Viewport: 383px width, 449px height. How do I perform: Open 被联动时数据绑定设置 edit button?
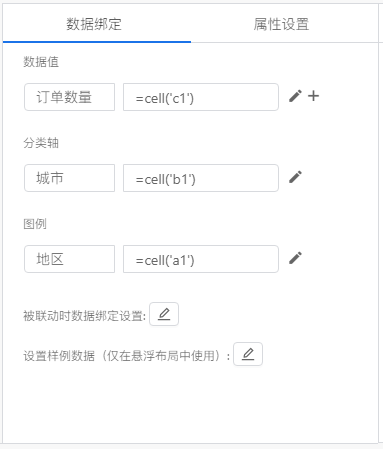[164, 314]
